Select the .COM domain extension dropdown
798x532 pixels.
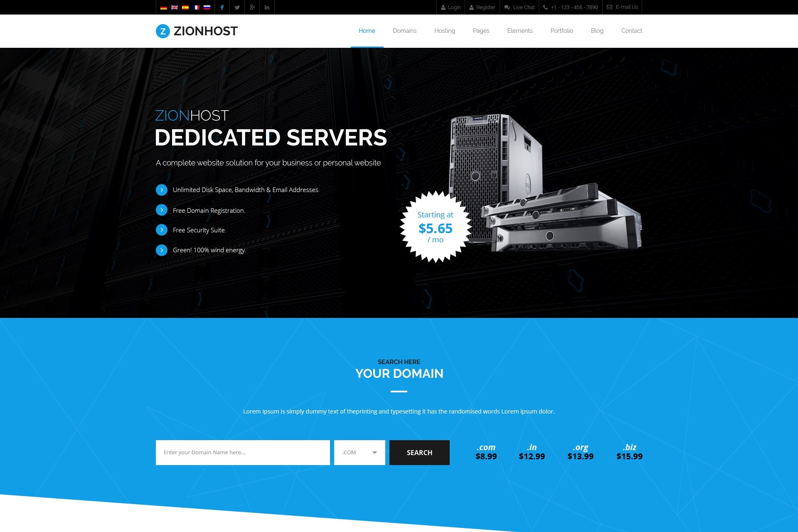(x=359, y=453)
